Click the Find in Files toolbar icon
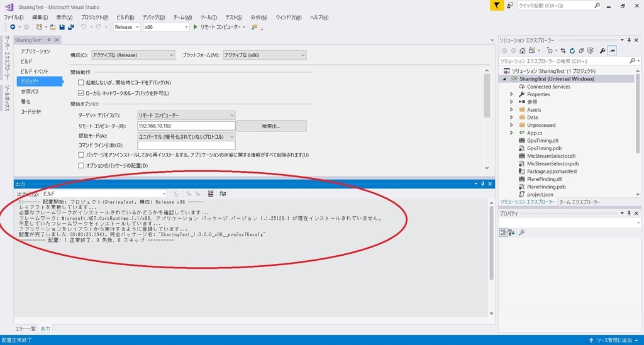This screenshot has width=644, height=345. coord(254,27)
